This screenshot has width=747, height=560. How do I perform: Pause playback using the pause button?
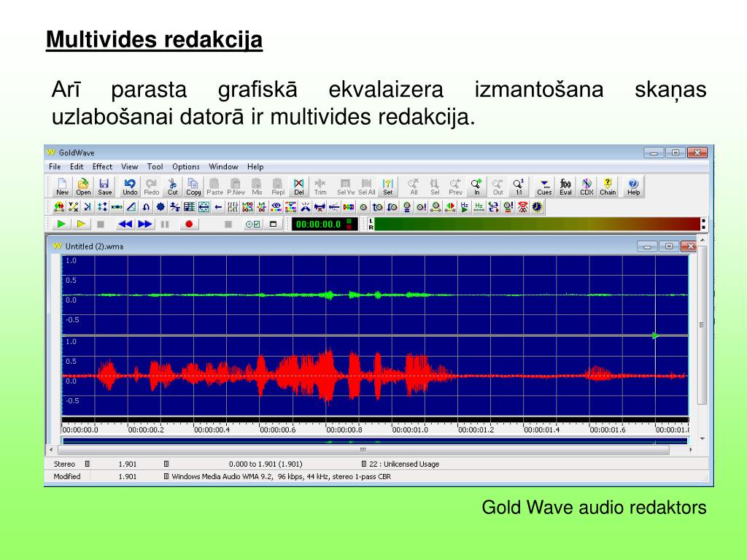(165, 224)
